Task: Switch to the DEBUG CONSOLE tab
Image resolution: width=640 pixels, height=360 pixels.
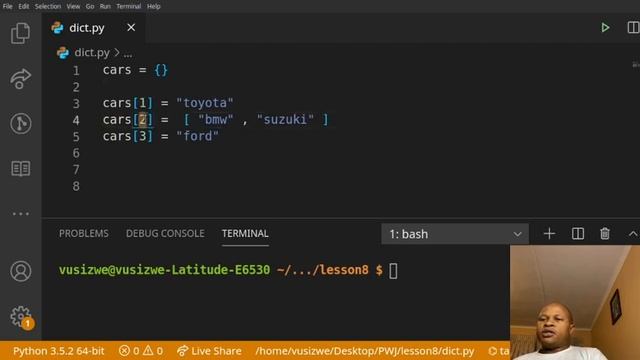Action: 165,233
